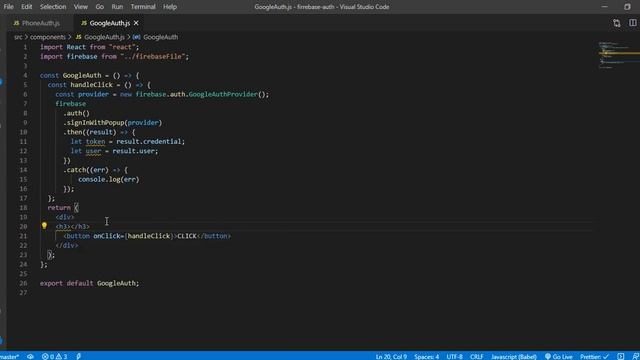Click '.signInWithPopup(provider)' on line 9
This screenshot has height=360, width=640.
113,122
